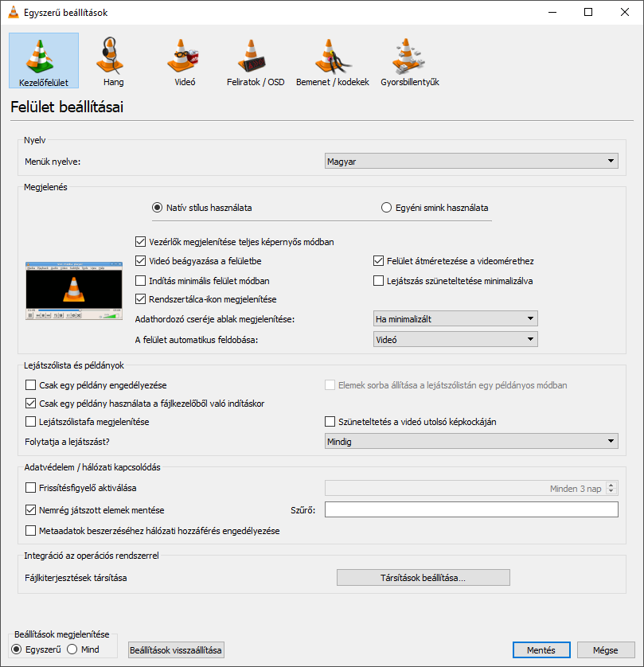Click the Fájlkiterjesztések társítása label

(x=76, y=578)
